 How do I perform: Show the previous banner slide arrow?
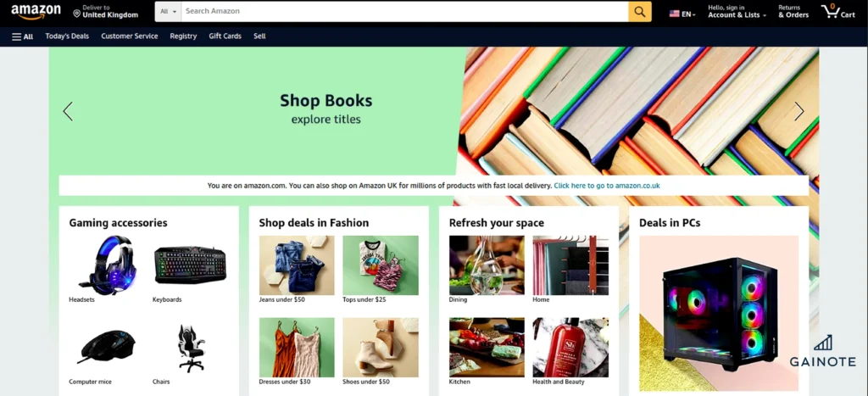pyautogui.click(x=68, y=111)
